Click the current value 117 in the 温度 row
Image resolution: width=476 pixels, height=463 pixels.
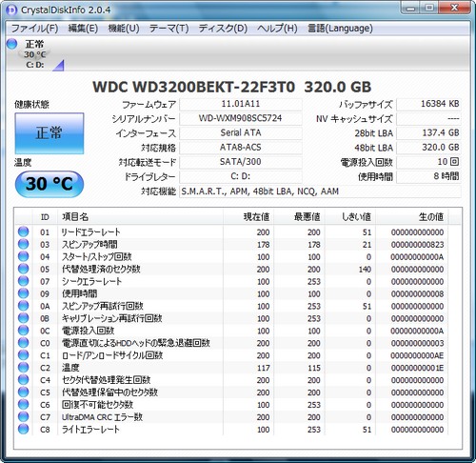tap(264, 368)
